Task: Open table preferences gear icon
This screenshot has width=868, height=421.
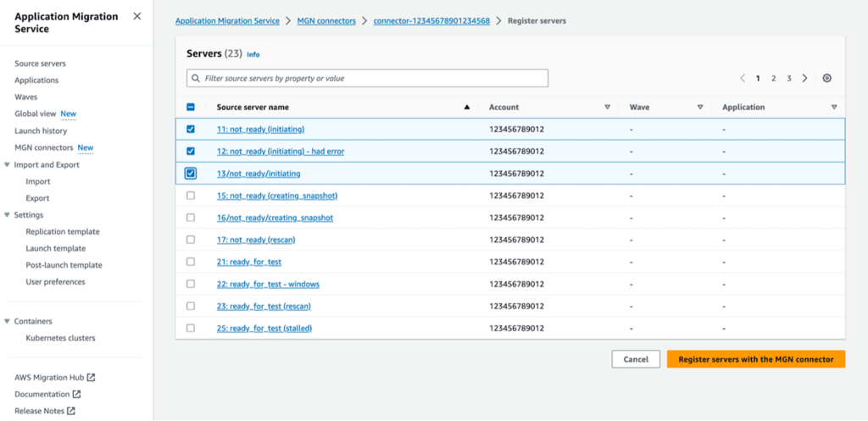Action: coord(826,79)
